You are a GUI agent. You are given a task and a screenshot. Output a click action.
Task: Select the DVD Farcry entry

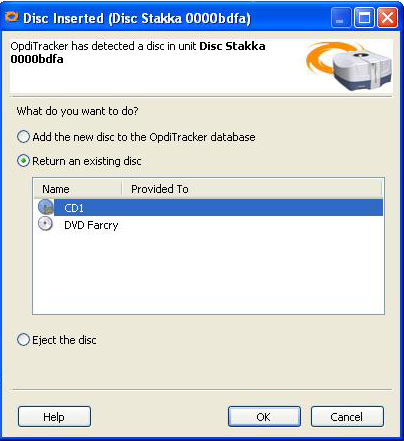coord(91,225)
